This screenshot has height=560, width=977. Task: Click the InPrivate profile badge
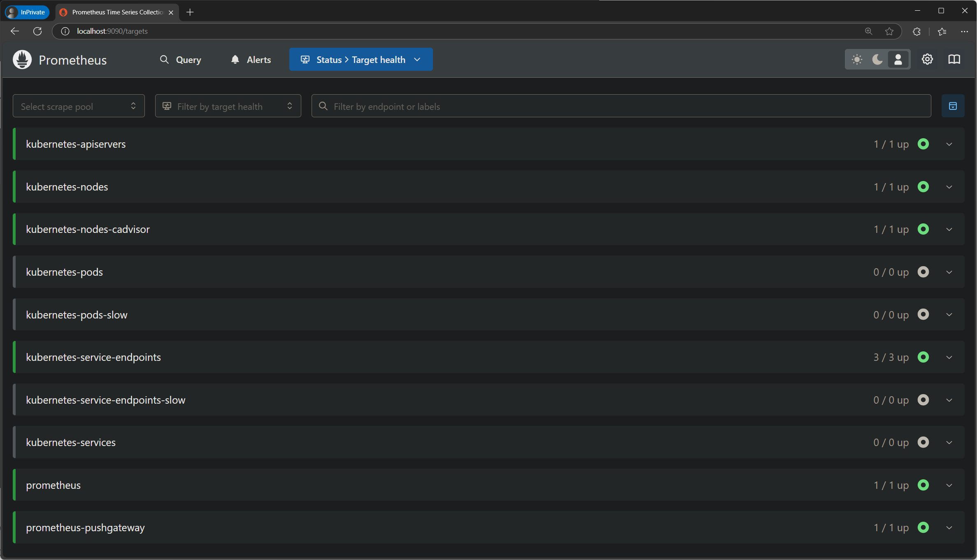point(27,12)
